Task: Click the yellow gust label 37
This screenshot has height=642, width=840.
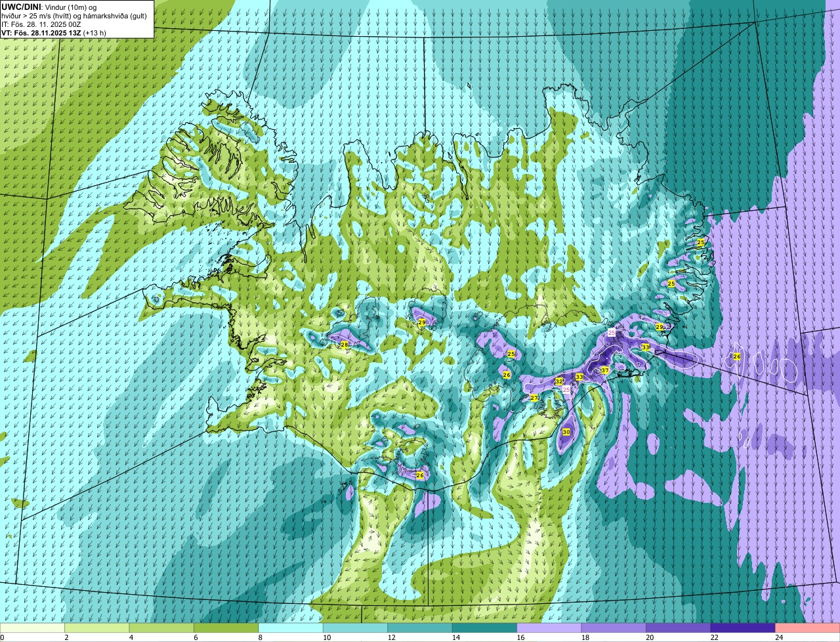Action: pos(605,371)
